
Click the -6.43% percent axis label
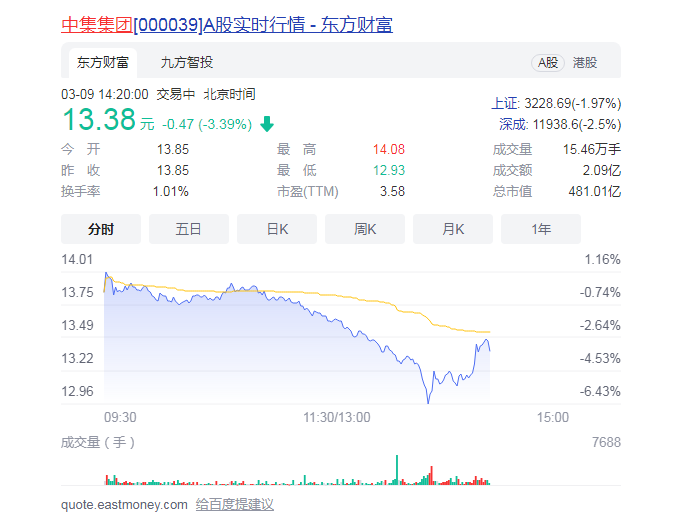pos(600,391)
